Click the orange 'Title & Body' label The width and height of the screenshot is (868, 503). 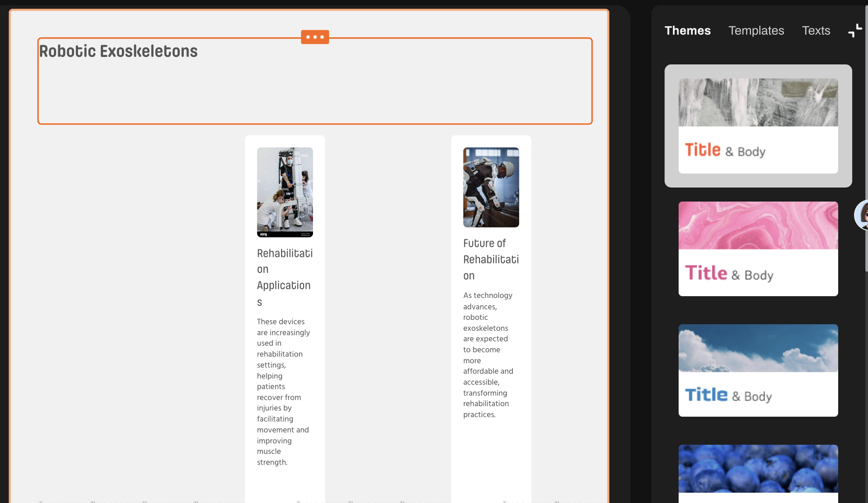coord(725,150)
